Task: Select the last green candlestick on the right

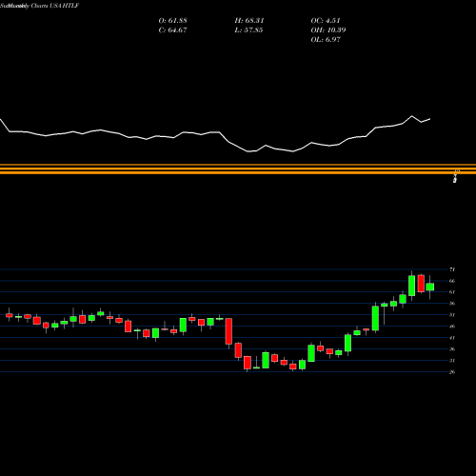Action: pos(430,287)
